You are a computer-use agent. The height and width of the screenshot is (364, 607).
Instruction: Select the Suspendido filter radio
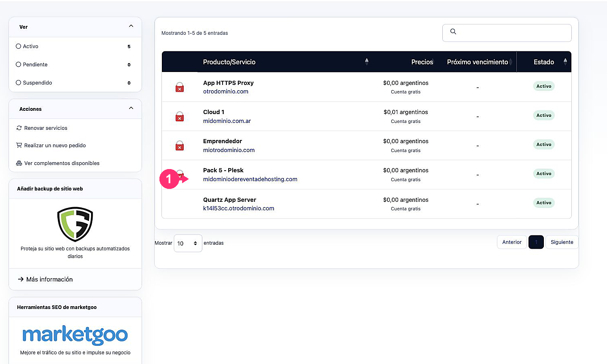(x=18, y=83)
